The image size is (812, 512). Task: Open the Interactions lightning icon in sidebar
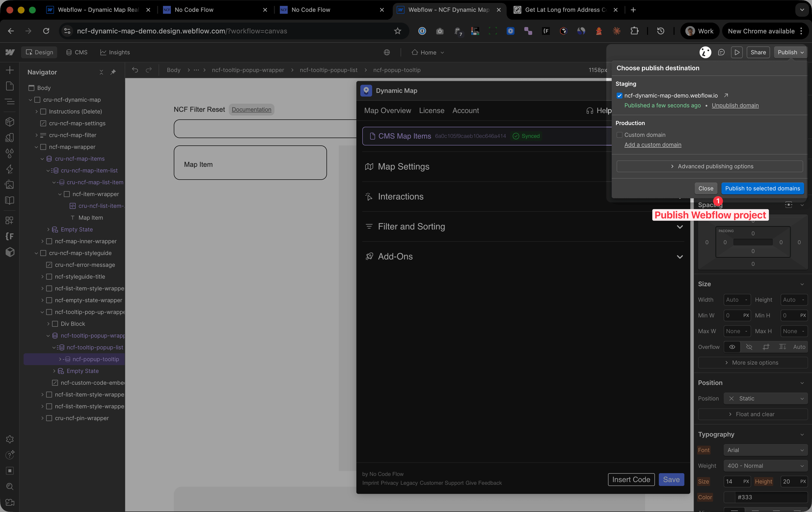[x=10, y=169]
